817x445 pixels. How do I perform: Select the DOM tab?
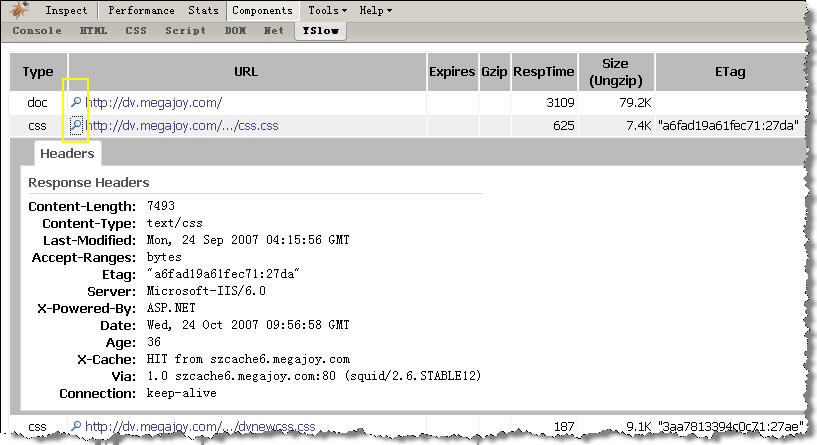tap(235, 31)
